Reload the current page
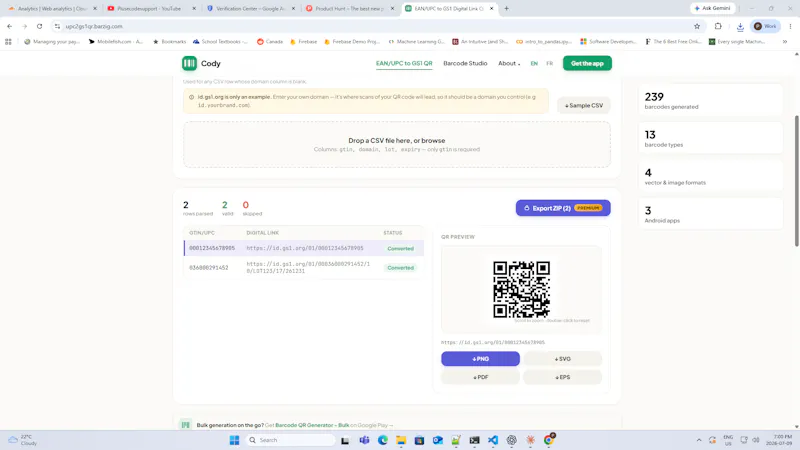 click(x=39, y=26)
